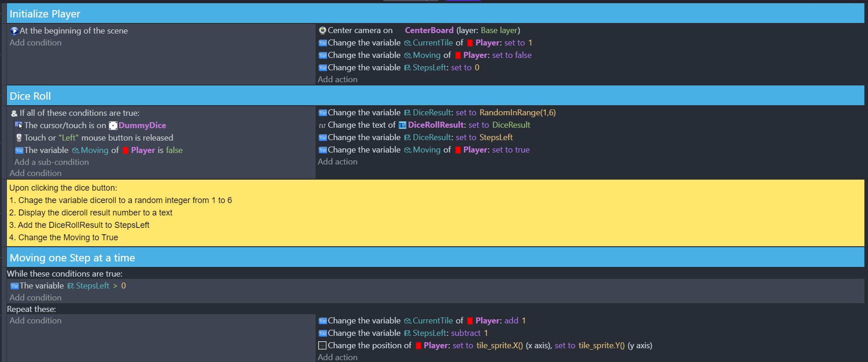The width and height of the screenshot is (868, 362).
Task: Click the position icon beside "Change the position of"
Action: click(322, 345)
